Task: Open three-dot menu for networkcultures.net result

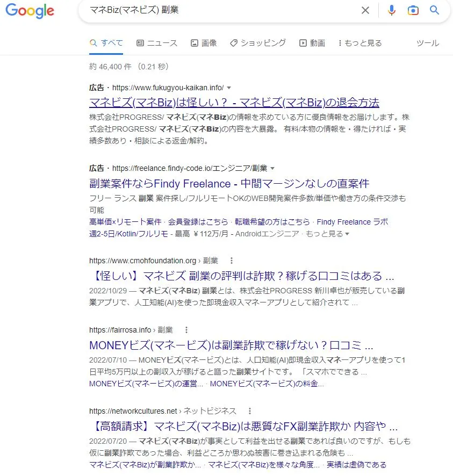Action: (250, 411)
